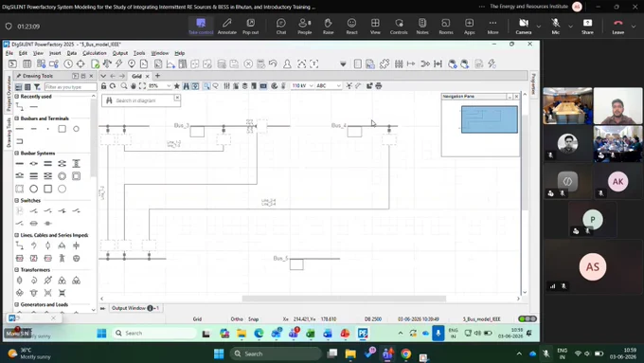
Task: Click the Filter as you type field
Action: (x=70, y=87)
